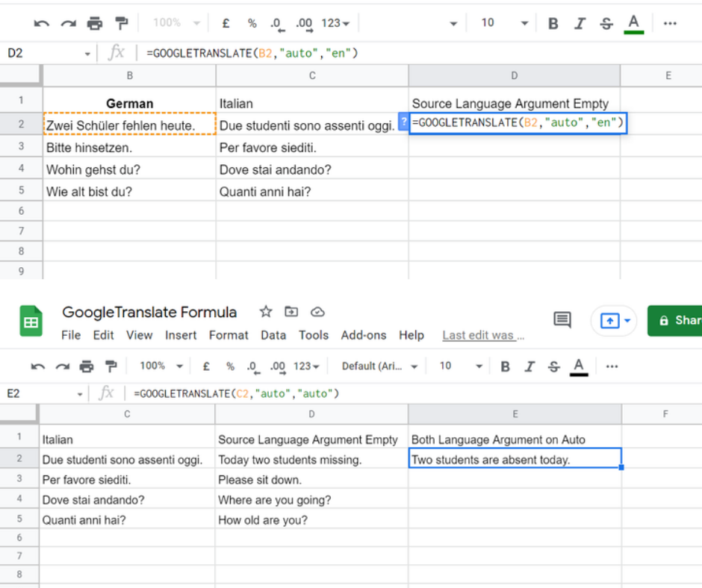This screenshot has width=702, height=588.
Task: Click the text color button with the green underline
Action: coord(634,23)
